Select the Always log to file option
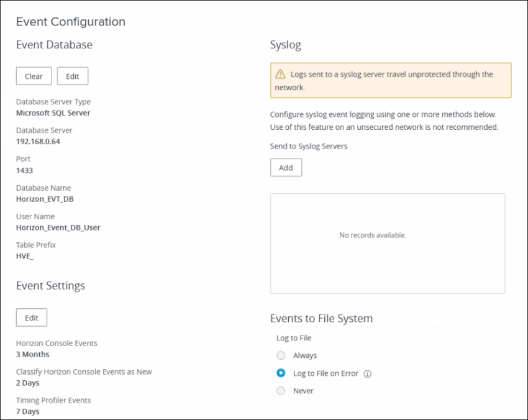Viewport: 528px width, 420px height. pyautogui.click(x=281, y=356)
